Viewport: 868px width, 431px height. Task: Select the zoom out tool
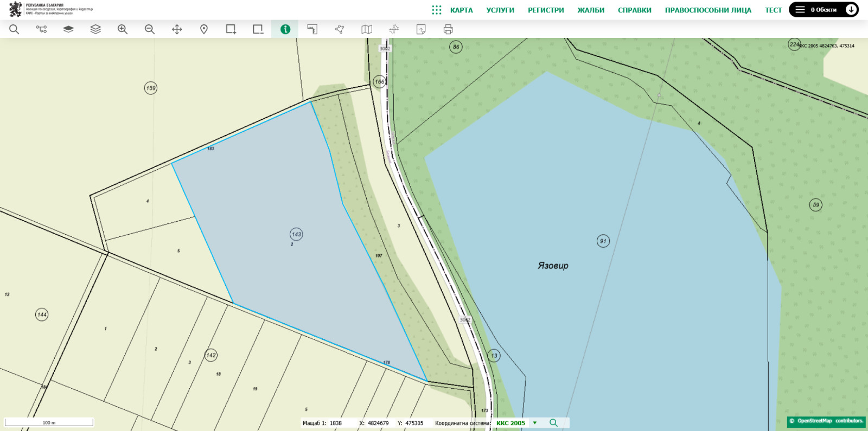click(x=150, y=29)
